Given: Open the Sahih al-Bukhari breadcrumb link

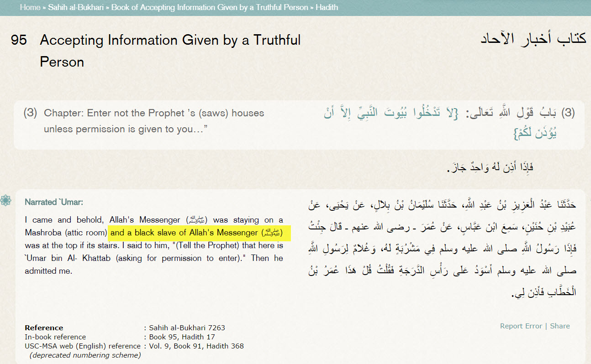Looking at the screenshot, I should pyautogui.click(x=77, y=7).
